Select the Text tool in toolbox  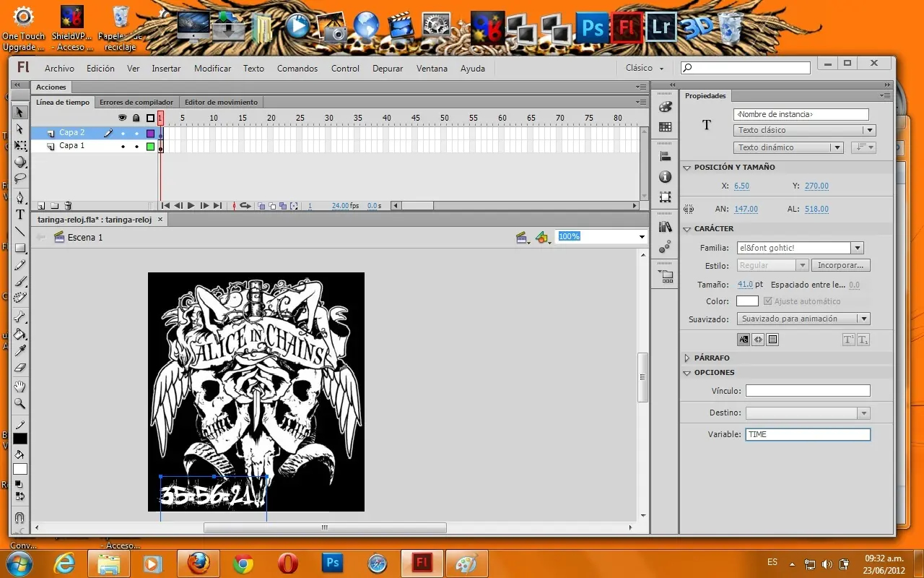(20, 215)
